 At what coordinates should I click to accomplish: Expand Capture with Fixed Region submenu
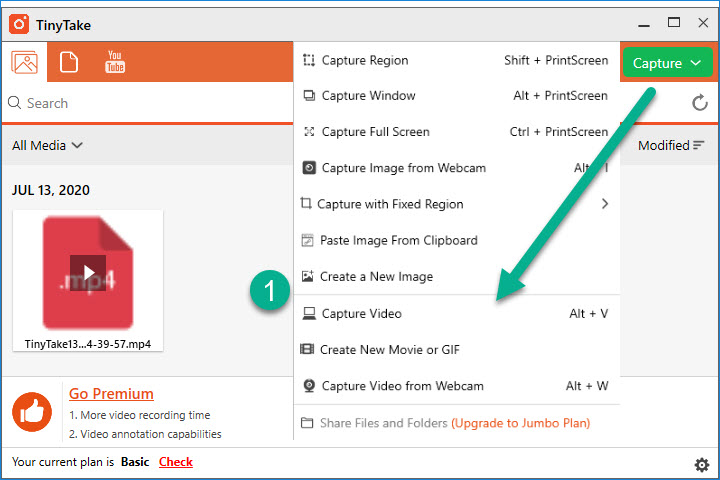pyautogui.click(x=604, y=204)
